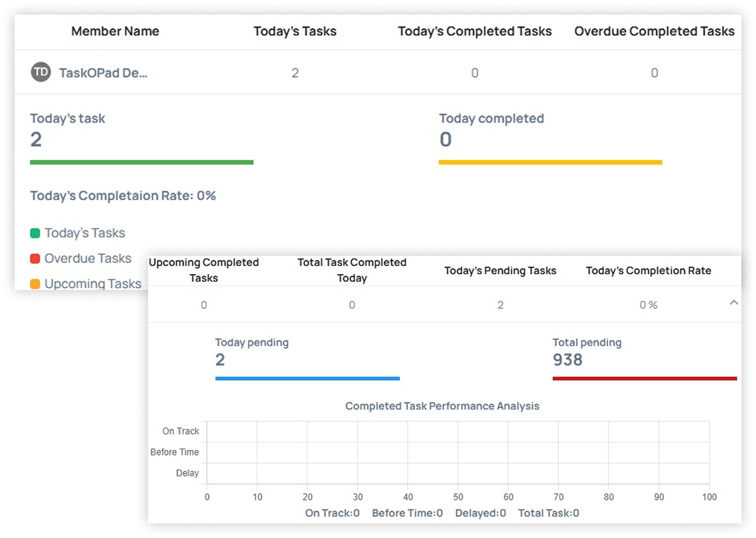Toggle the green Today's Tasks legend swatch

35,233
